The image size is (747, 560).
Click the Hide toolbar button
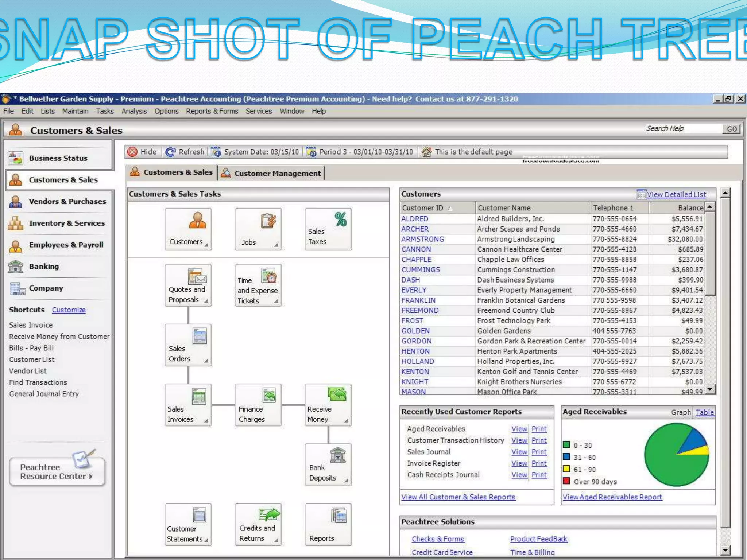(x=142, y=152)
